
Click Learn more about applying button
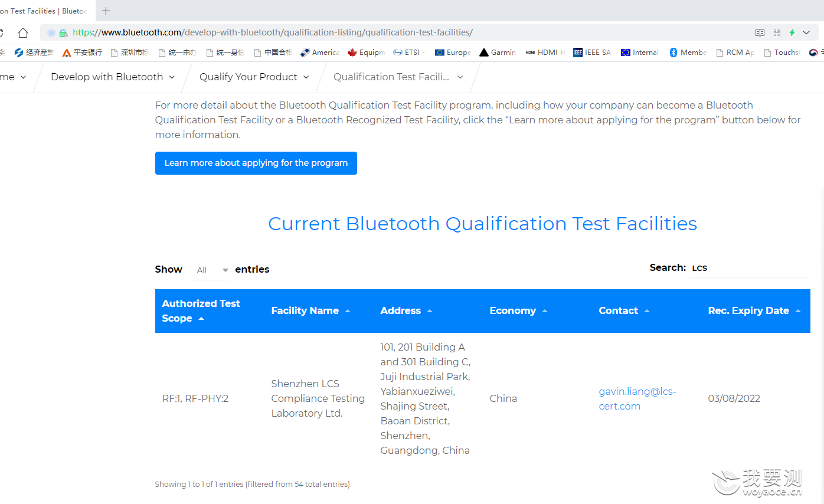[x=256, y=163]
